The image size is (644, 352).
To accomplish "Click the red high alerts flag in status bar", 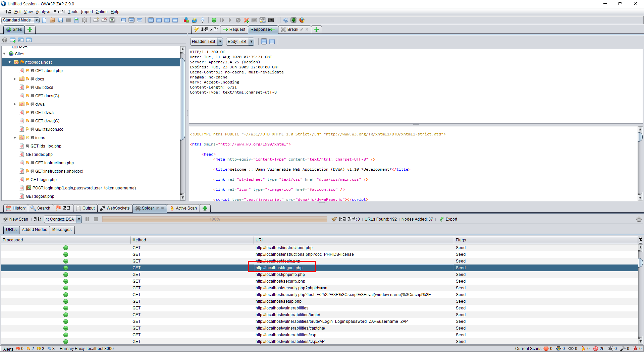I will [x=18, y=349].
